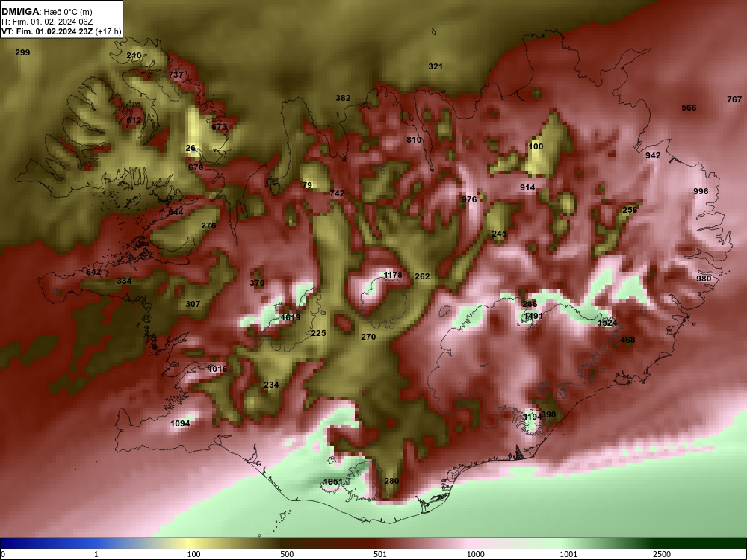This screenshot has height=560, width=747.
Task: Click the map value 299
Action: [x=22, y=52]
